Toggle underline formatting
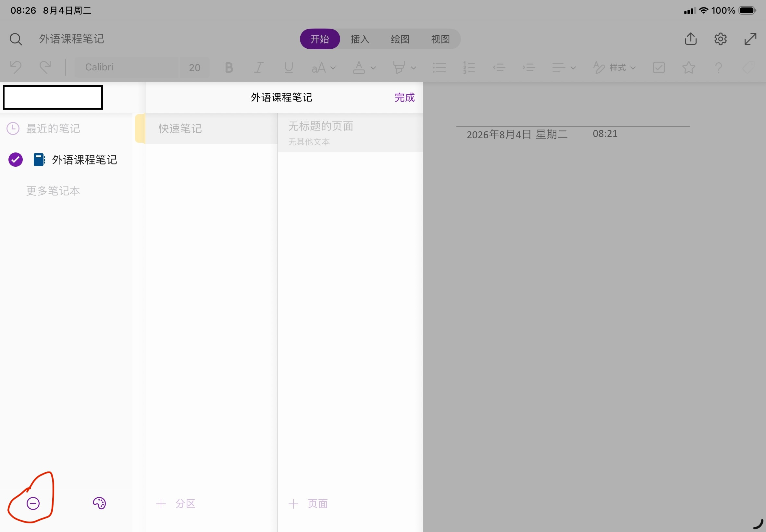The width and height of the screenshot is (766, 532). point(289,68)
